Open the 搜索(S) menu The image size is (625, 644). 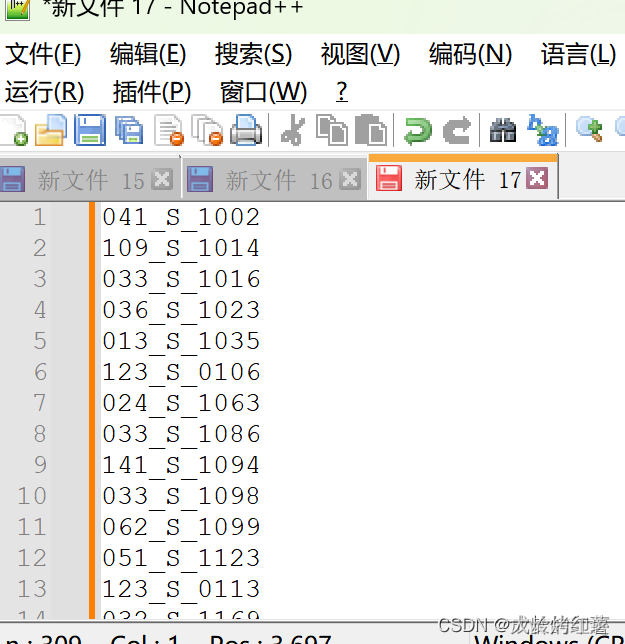(x=253, y=54)
